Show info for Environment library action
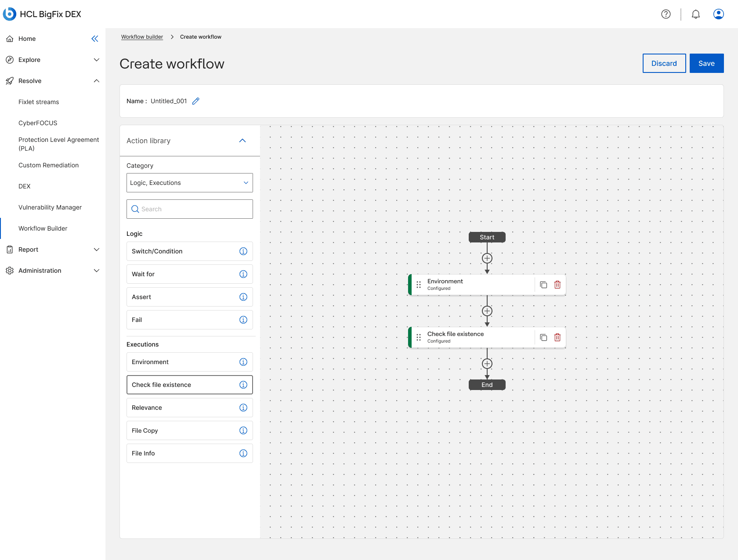The height and width of the screenshot is (560, 738). coord(243,362)
